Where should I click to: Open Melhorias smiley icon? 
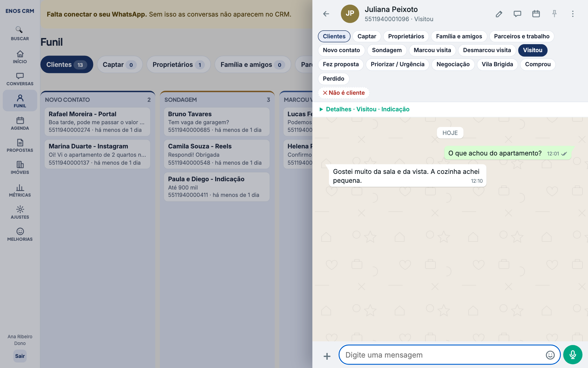(20, 234)
